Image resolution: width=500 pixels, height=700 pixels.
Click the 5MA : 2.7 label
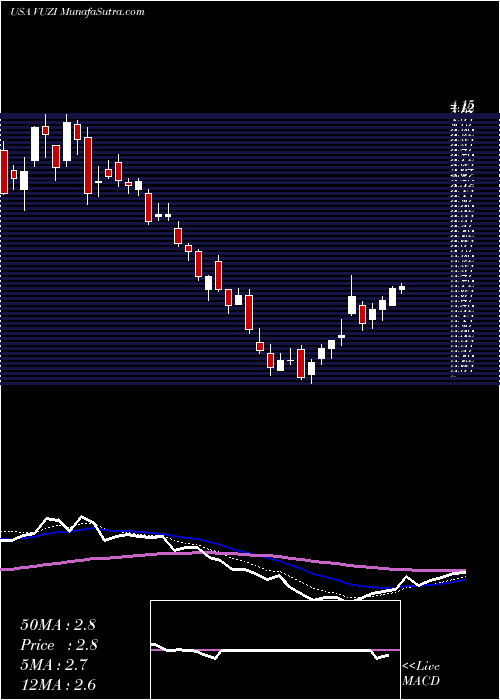tap(54, 665)
